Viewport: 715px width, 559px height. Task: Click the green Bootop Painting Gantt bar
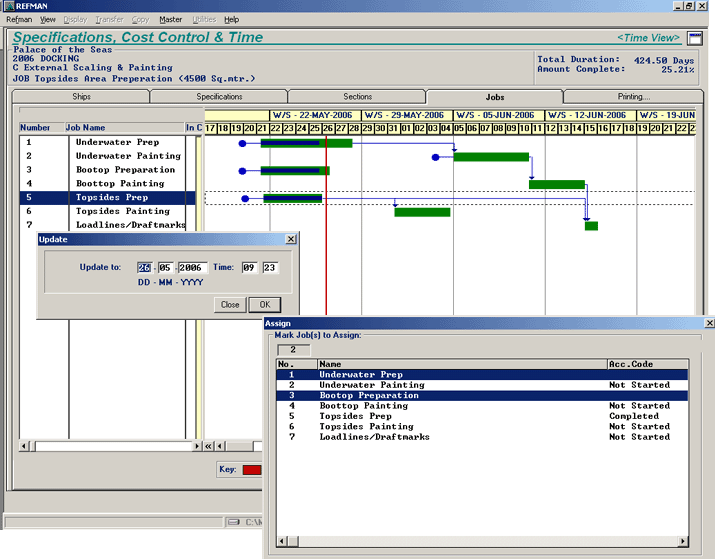tap(556, 184)
